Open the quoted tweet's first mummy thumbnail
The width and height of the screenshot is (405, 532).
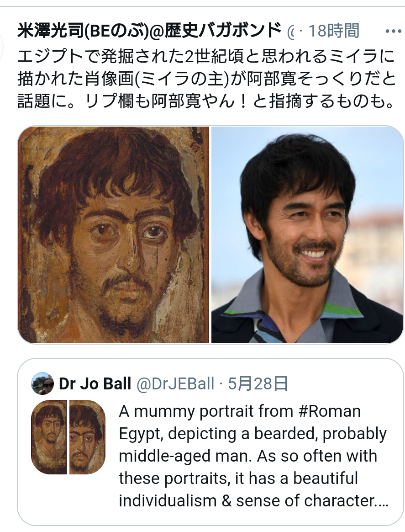pos(49,437)
